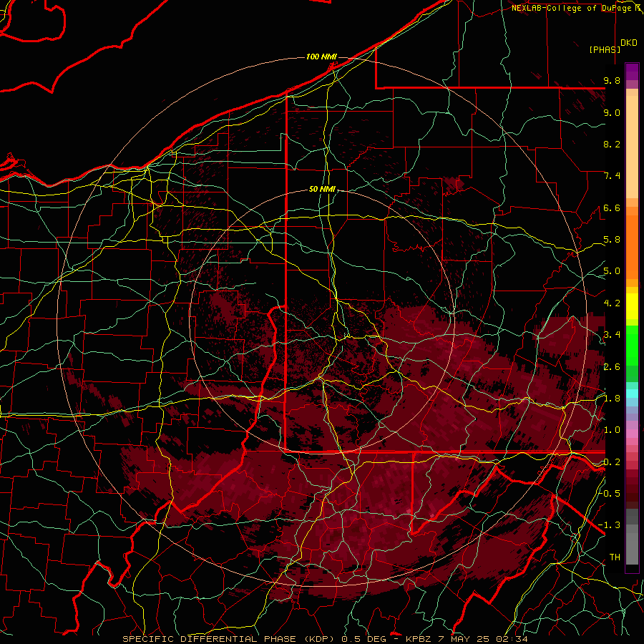
Task: Select the 1.8 value on the color scale
Action: click(x=612, y=399)
